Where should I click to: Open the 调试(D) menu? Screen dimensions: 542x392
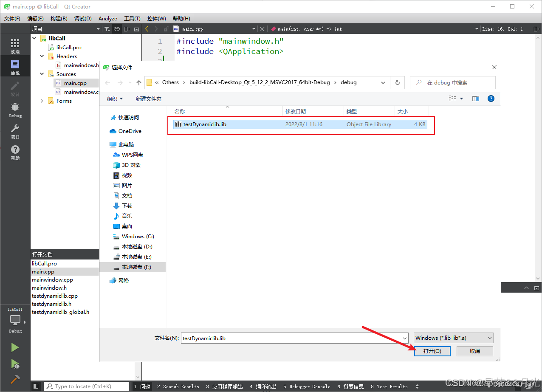coord(83,18)
